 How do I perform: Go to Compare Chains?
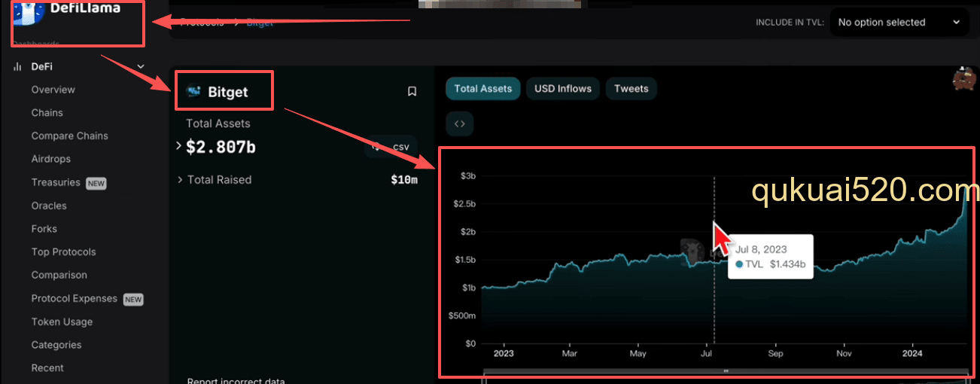[70, 136]
